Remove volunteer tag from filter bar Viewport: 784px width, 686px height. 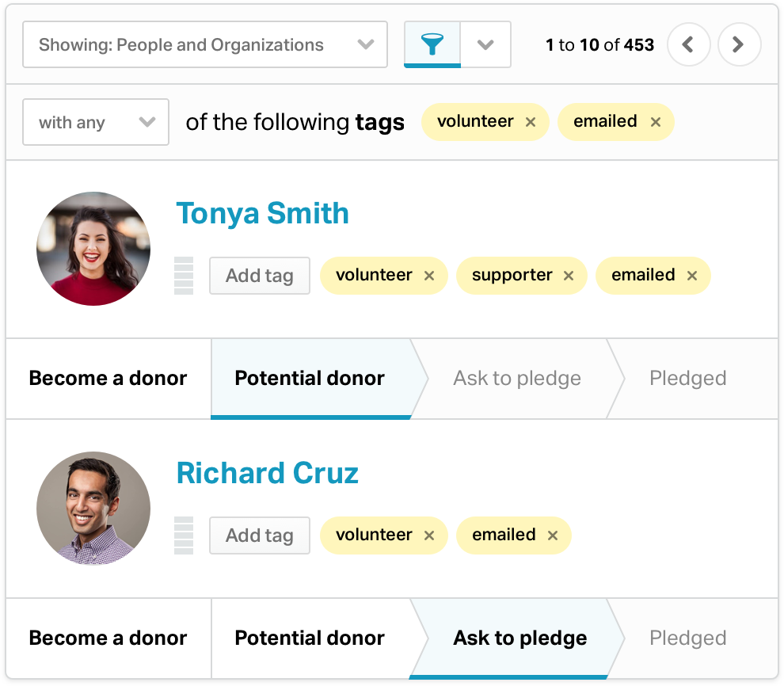(x=531, y=122)
